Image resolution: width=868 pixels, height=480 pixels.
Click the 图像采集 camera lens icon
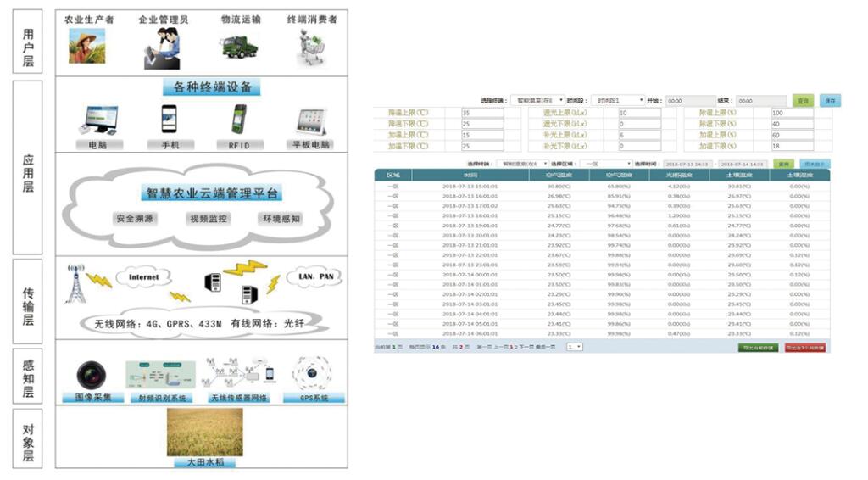pos(92,374)
